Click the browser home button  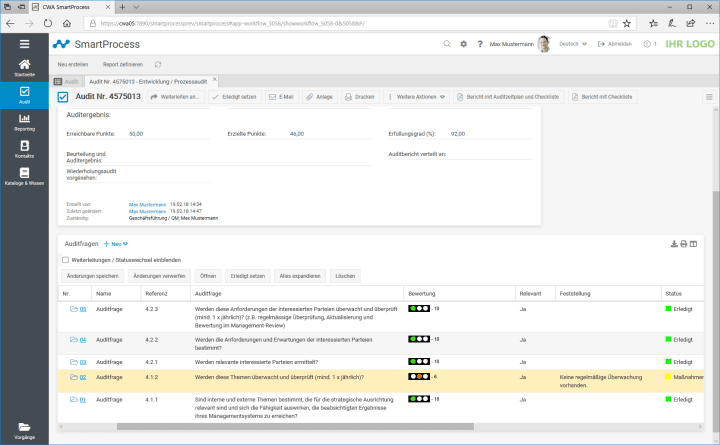pos(67,23)
